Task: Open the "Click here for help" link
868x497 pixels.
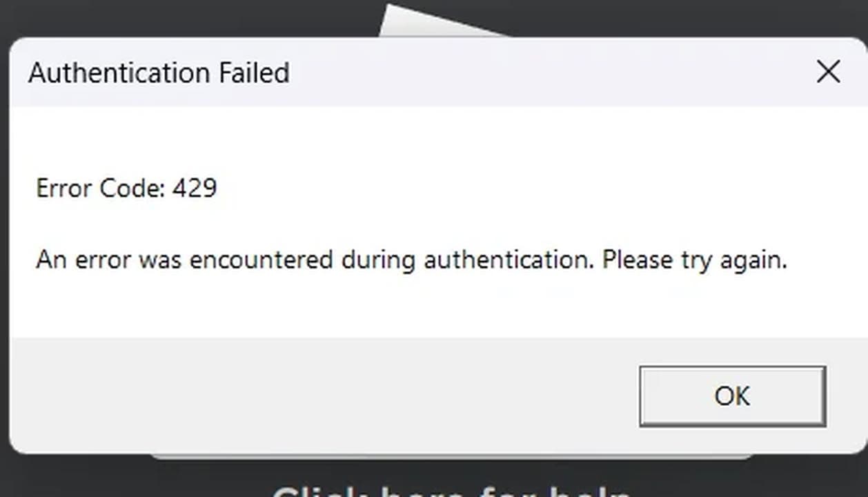Action: point(452,491)
